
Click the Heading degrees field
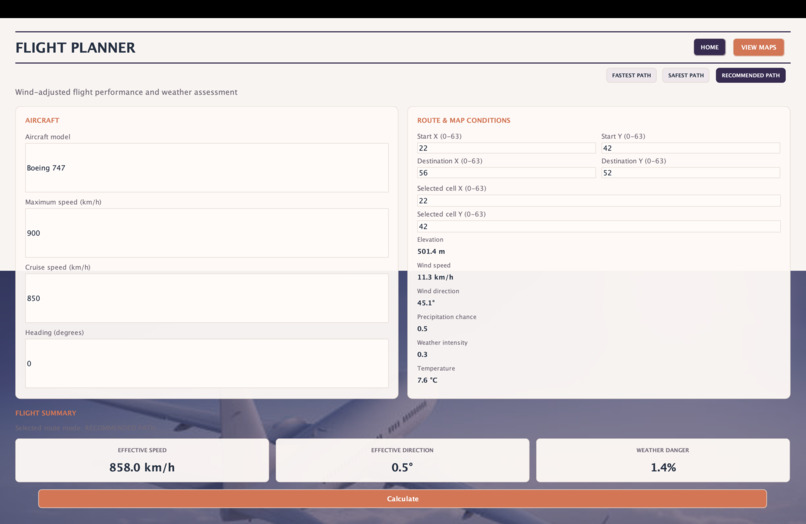(x=207, y=363)
